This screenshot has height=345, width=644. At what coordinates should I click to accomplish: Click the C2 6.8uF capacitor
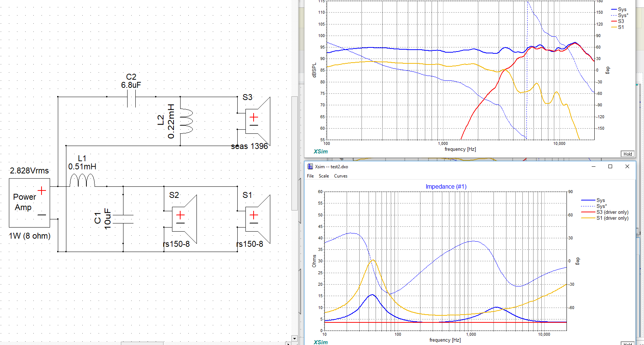click(131, 99)
